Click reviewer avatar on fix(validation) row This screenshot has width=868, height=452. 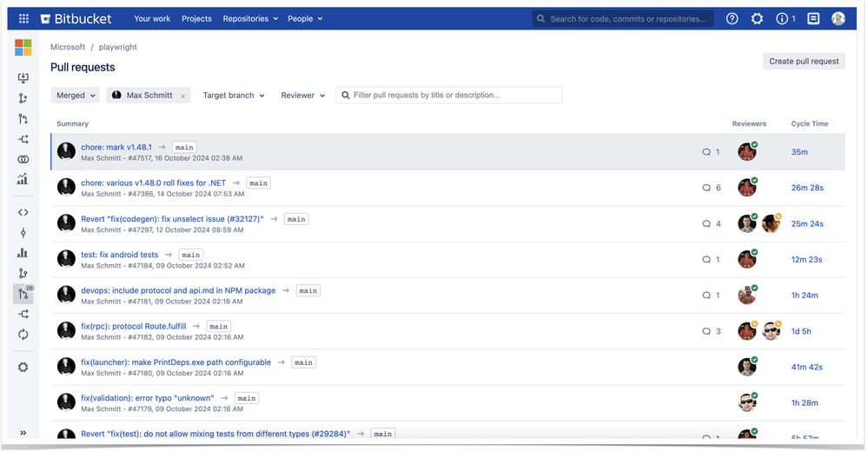pos(747,402)
